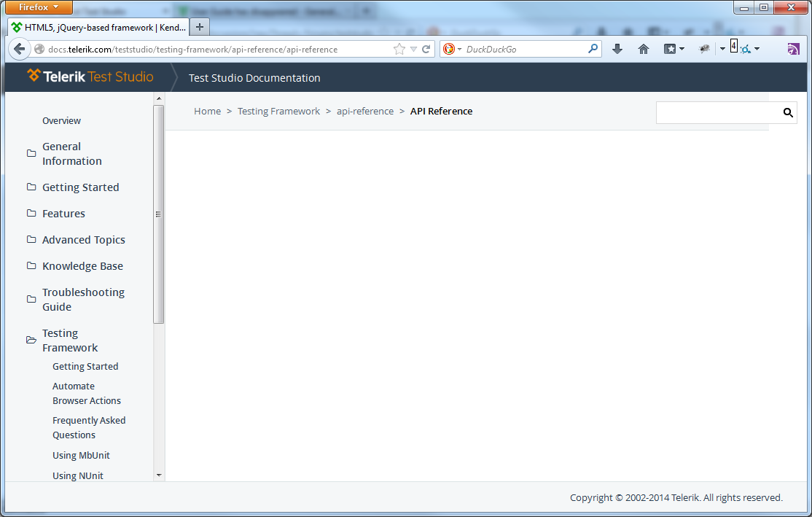812x517 pixels.
Task: Expand the top-level Getting Started section
Action: point(81,187)
